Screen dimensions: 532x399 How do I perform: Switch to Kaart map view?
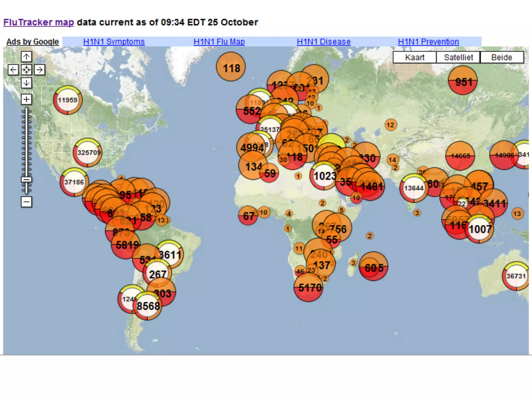[x=415, y=57]
